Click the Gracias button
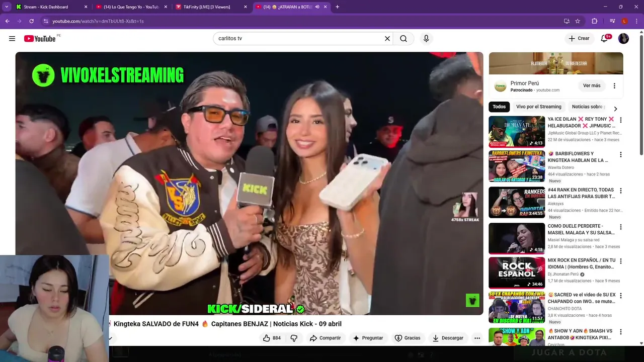 (x=407, y=338)
